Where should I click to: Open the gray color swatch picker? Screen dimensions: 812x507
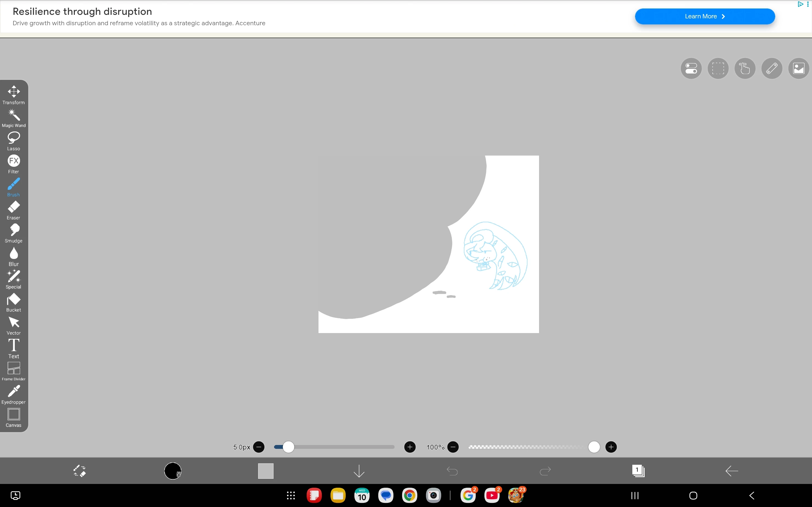click(265, 471)
